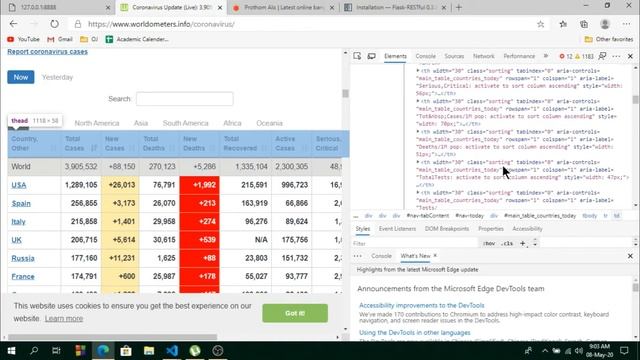
Task: Toggle device emulation in DevTools
Action: click(x=371, y=56)
